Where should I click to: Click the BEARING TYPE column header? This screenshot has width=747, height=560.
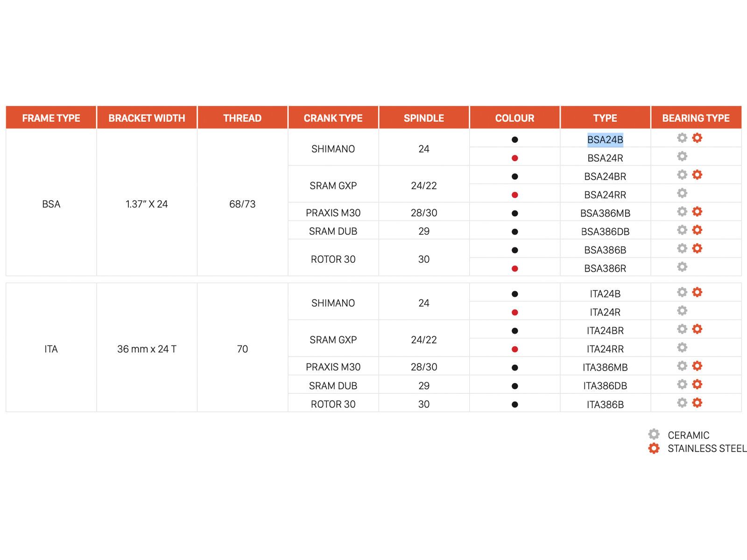click(696, 118)
